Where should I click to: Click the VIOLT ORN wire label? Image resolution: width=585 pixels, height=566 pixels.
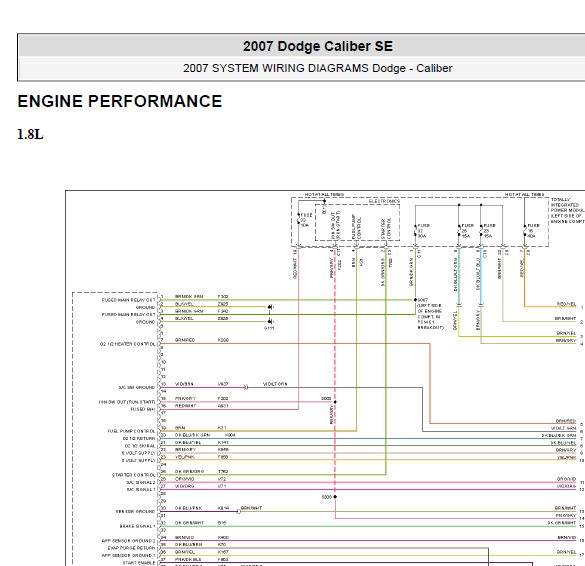(x=275, y=384)
